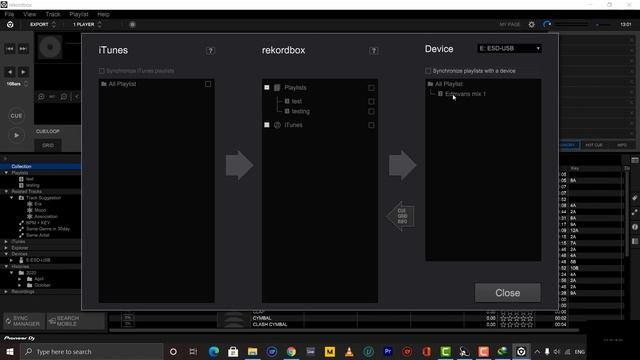Image resolution: width=640 pixels, height=360 pixels.
Task: Open the preferences gear icon
Action: (x=531, y=24)
